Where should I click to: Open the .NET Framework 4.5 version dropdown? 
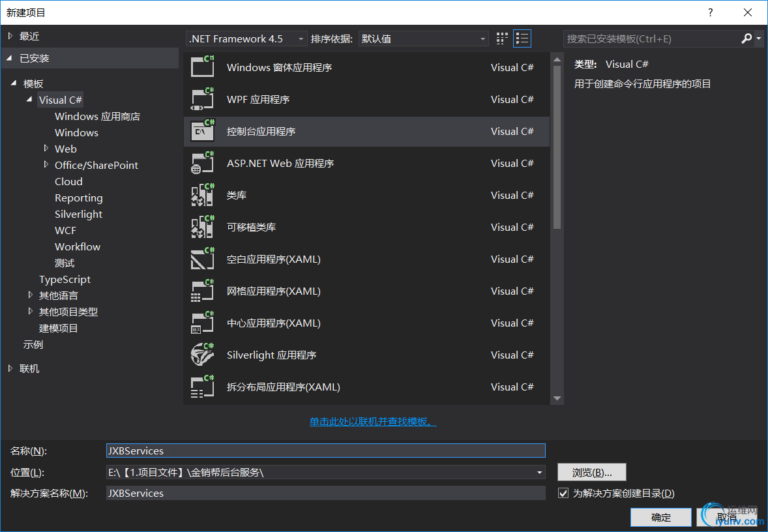[246, 38]
